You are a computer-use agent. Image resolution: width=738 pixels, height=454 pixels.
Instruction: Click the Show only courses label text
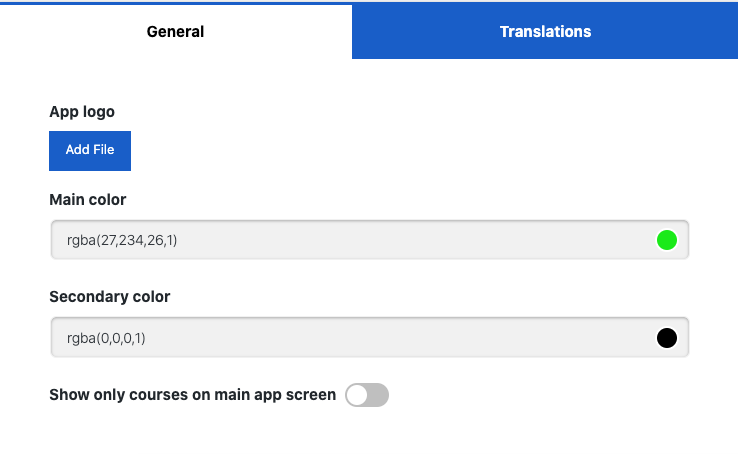[192, 395]
